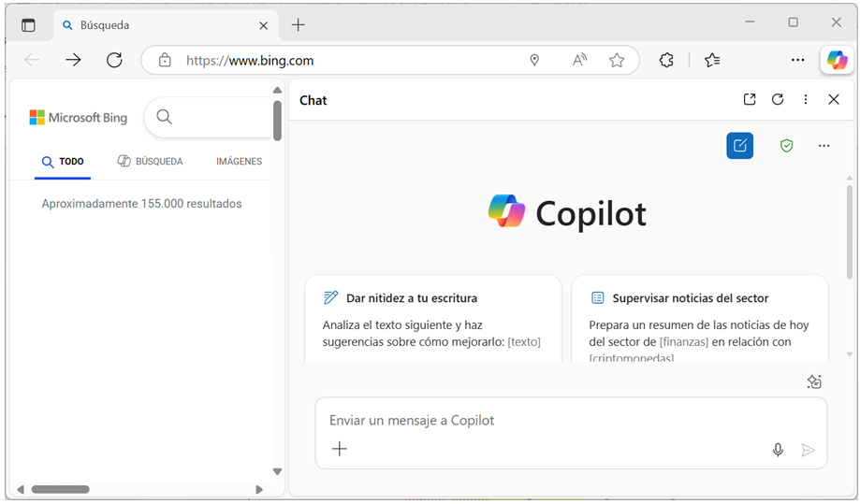Start voice input with microphone
The height and width of the screenshot is (504, 860).
pos(778,450)
